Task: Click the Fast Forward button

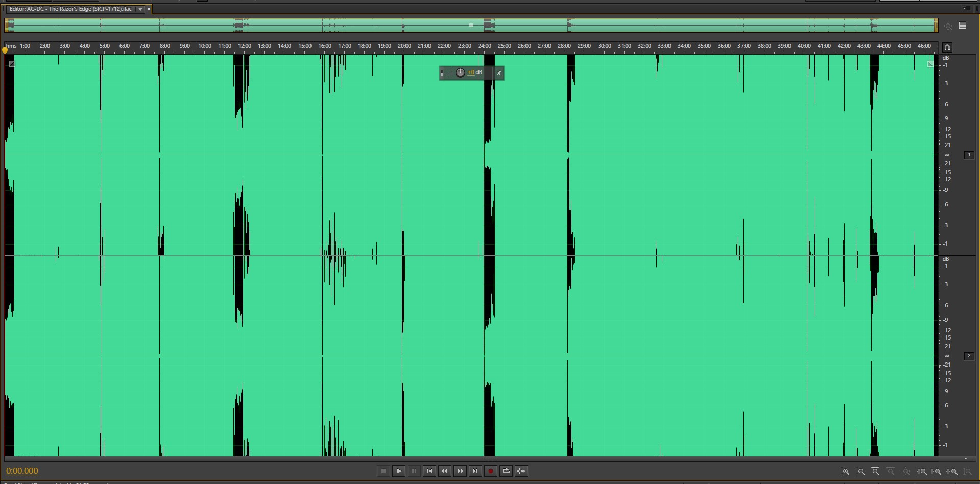Action: coord(460,471)
